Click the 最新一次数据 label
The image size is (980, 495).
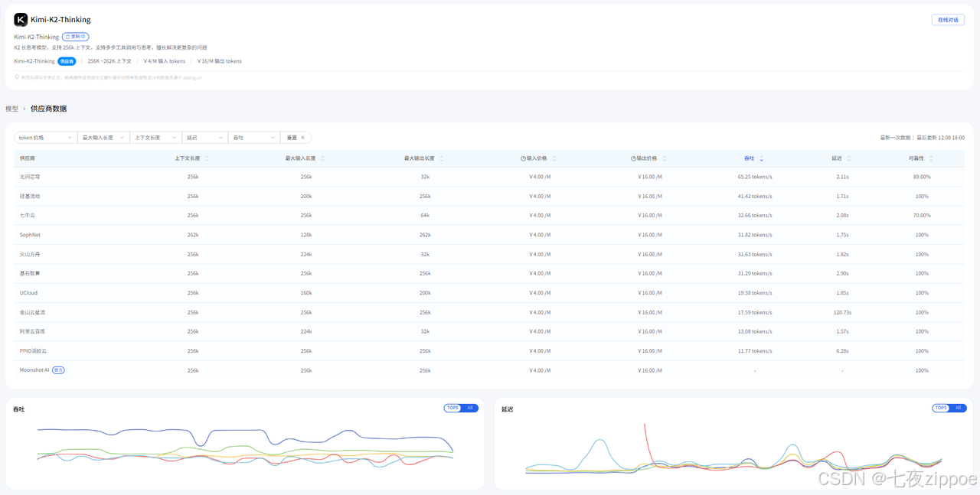point(895,138)
